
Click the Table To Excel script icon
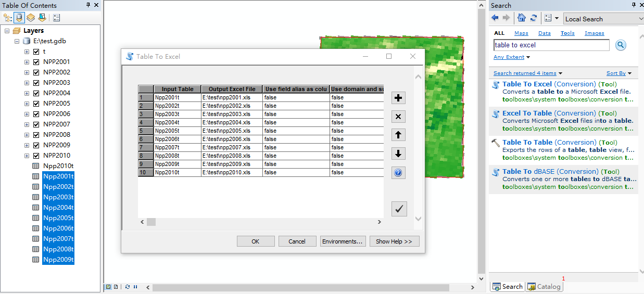(x=496, y=84)
